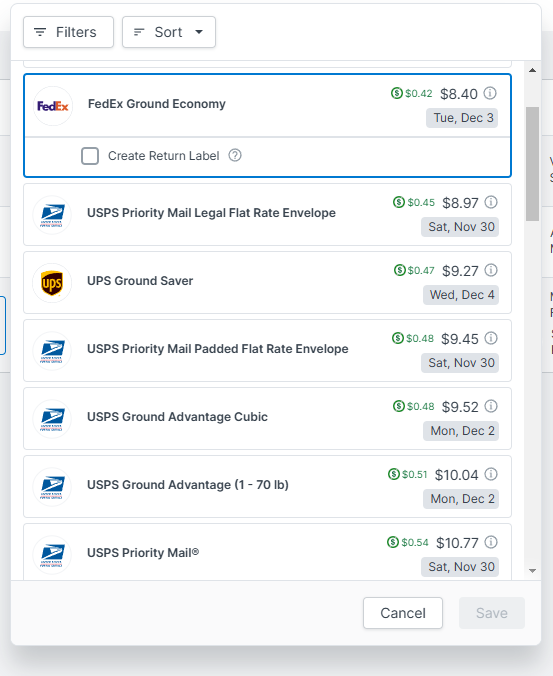
Task: Click info icon next to $8.40 price
Action: pyautogui.click(x=490, y=93)
